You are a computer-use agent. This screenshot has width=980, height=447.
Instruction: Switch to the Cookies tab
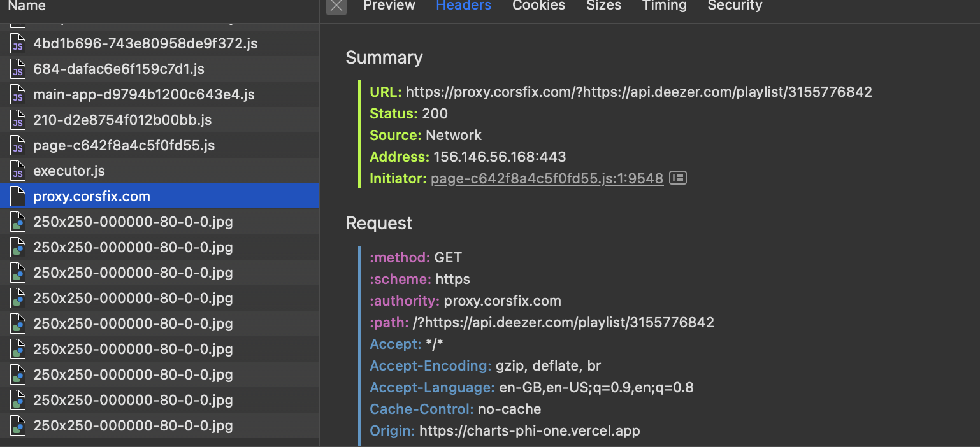[538, 6]
